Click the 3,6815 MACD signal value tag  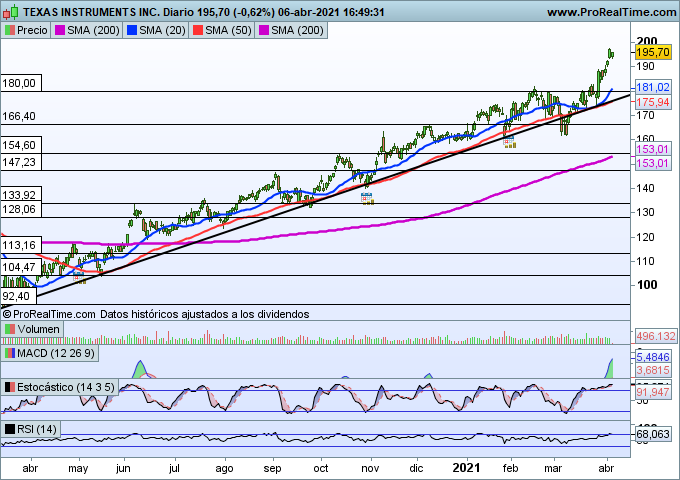point(653,370)
